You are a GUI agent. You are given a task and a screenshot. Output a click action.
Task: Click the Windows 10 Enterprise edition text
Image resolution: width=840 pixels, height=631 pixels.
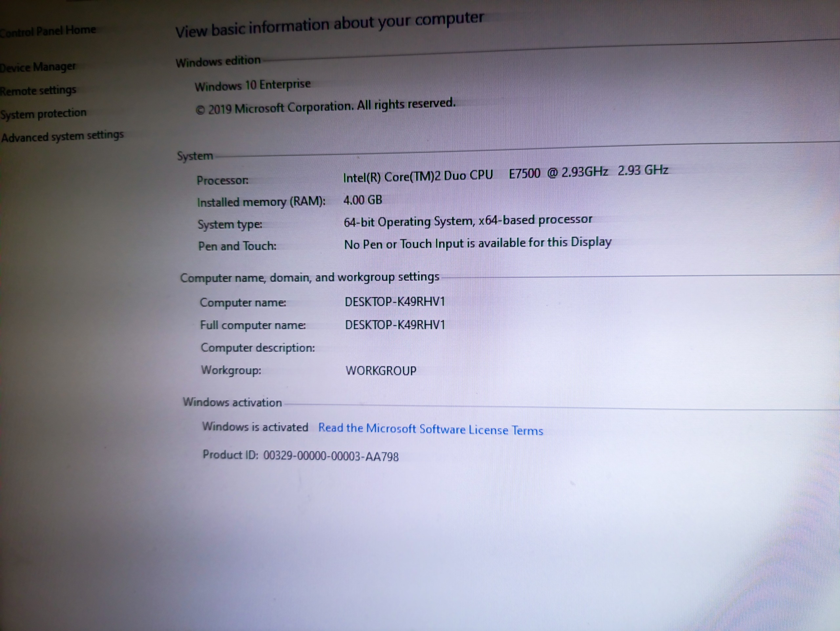tap(253, 85)
